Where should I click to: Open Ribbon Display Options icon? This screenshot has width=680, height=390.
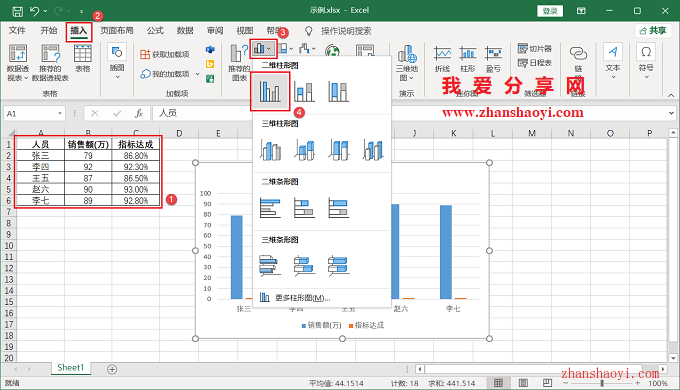[x=581, y=11]
